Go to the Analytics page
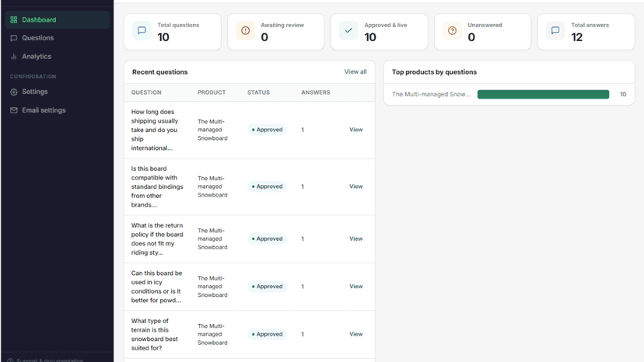644x362 pixels. (57, 57)
